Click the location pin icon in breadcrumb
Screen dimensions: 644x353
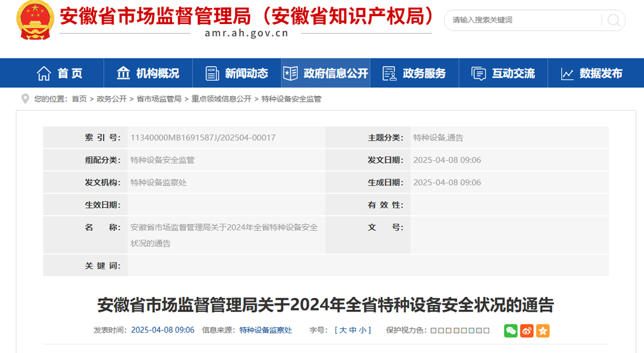(25, 99)
